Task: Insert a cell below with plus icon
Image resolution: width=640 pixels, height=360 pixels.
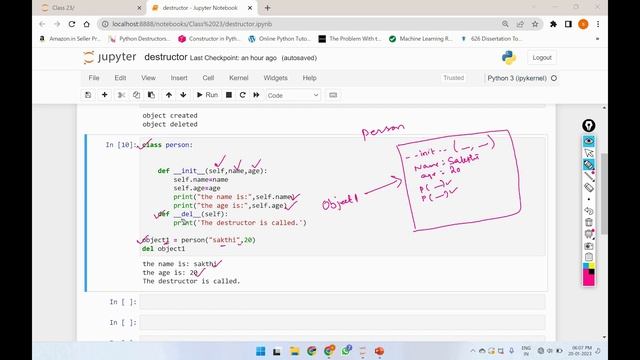Action: pyautogui.click(x=104, y=95)
